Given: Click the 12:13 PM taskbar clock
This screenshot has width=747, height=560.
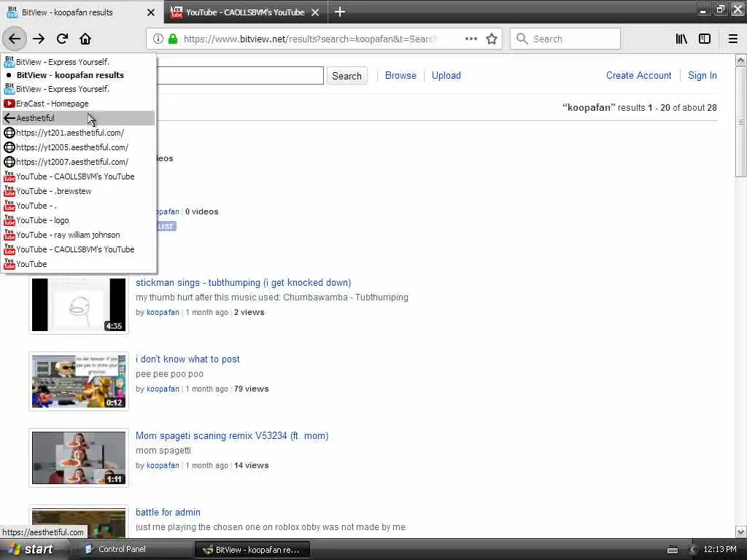Looking at the screenshot, I should (x=720, y=549).
